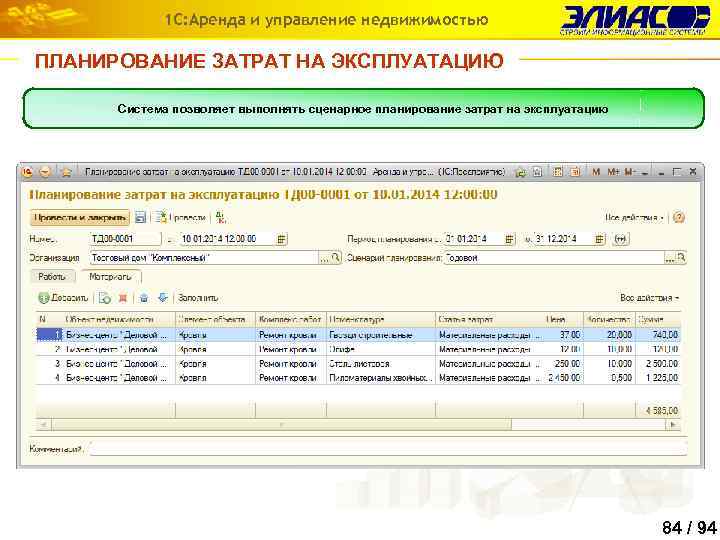Click the horizontal scrollbar left arrow
Viewport: 720px width, 540px height.
pyautogui.click(x=44, y=425)
